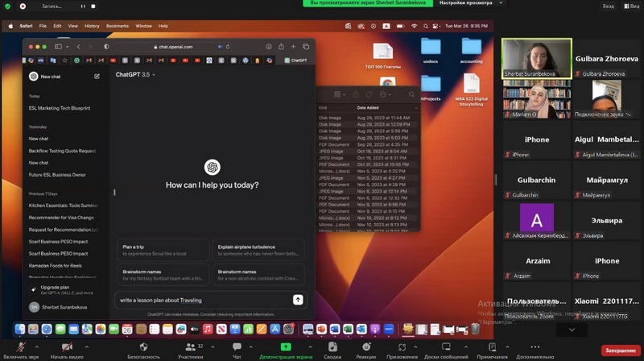
Task: Click the ChatGPT message input field
Action: 201,300
